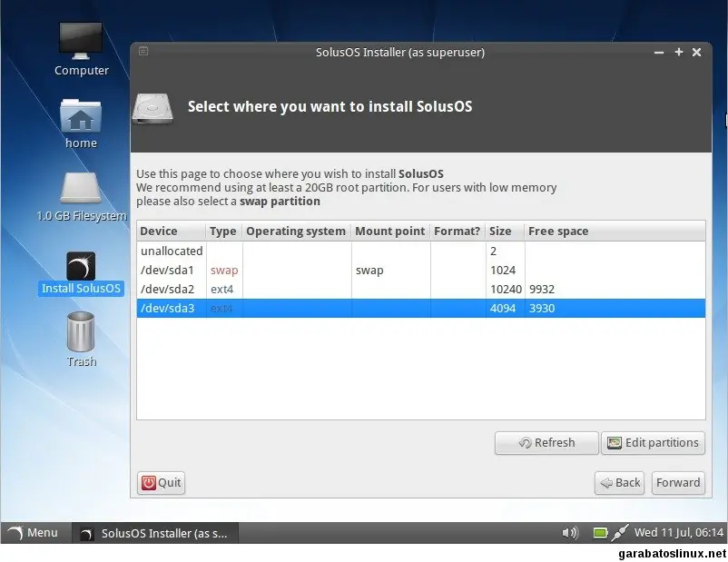Maximize the SolusOS Installer window
Screen dimensions: 728x562
coord(678,52)
